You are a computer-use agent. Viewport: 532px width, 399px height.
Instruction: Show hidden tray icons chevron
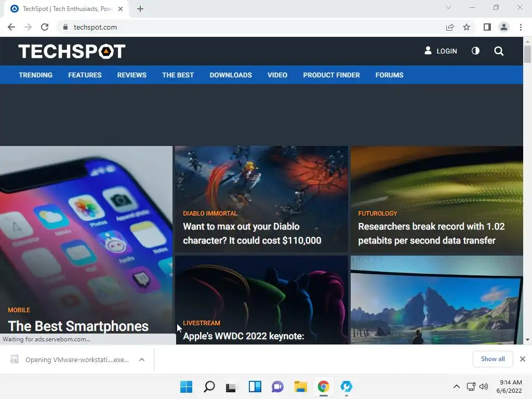click(x=457, y=387)
